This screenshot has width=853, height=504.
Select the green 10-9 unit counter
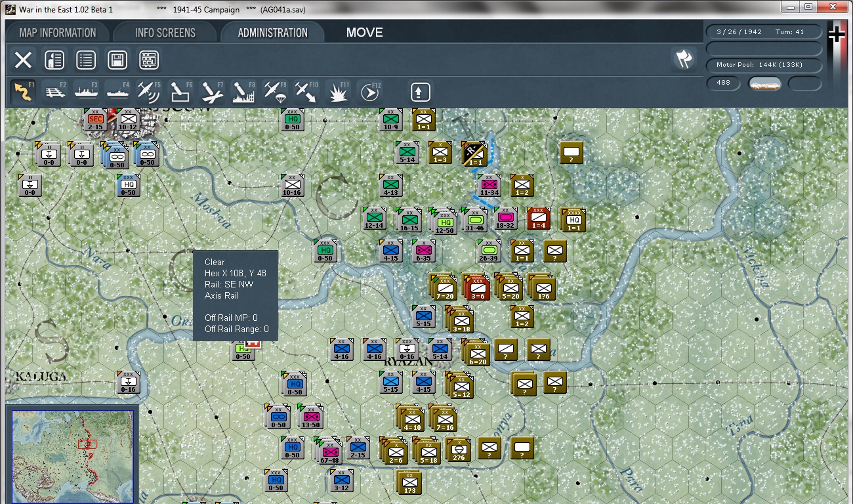[x=390, y=120]
